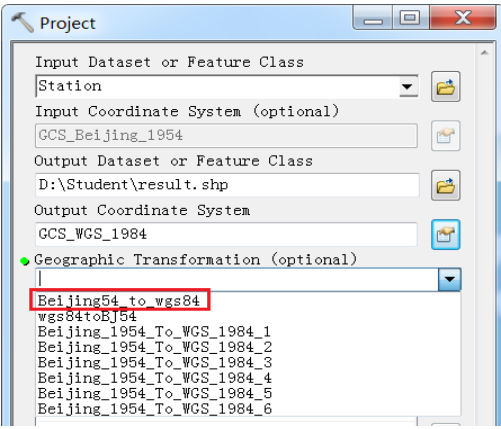Click the output path D:\Student\result.shp field
The height and width of the screenshot is (429, 501).
click(x=227, y=185)
